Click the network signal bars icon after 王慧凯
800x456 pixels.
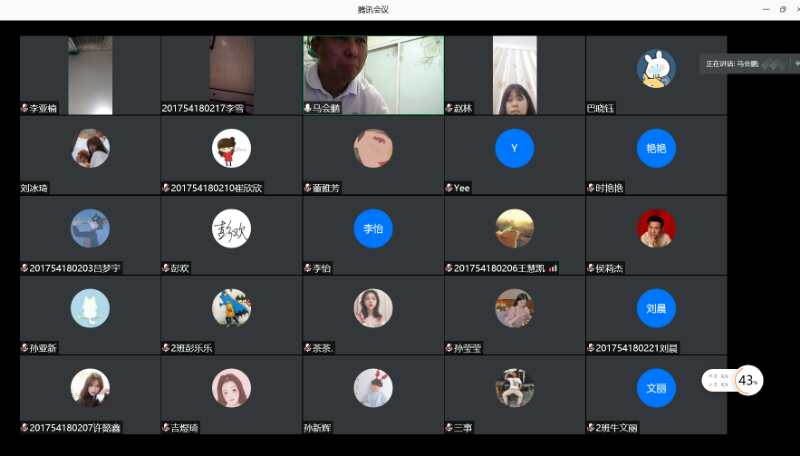coord(553,268)
